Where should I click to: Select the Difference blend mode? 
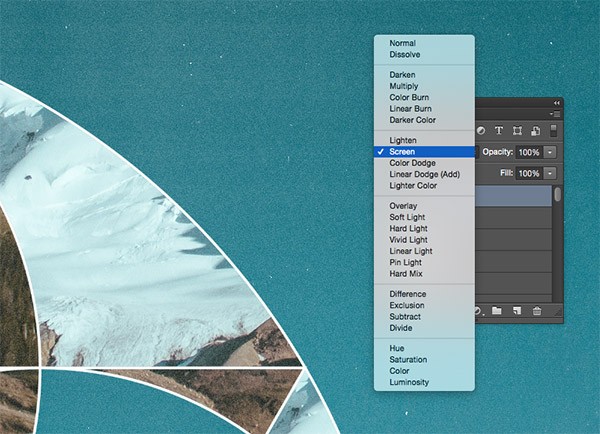[408, 294]
